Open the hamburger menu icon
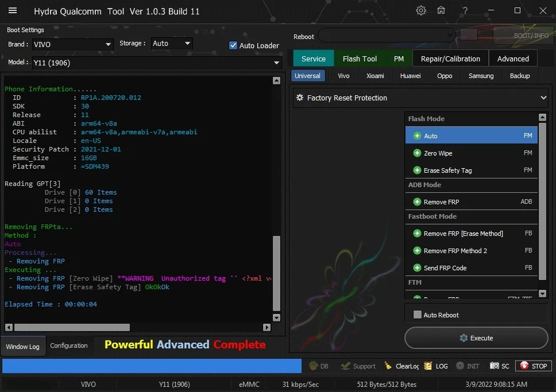 (13, 11)
